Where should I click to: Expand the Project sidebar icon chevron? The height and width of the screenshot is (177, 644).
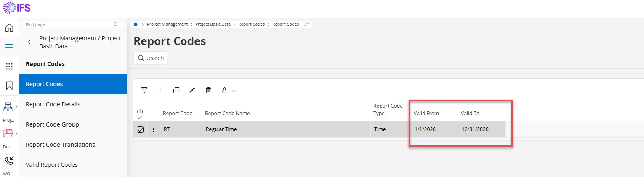[x=16, y=107]
